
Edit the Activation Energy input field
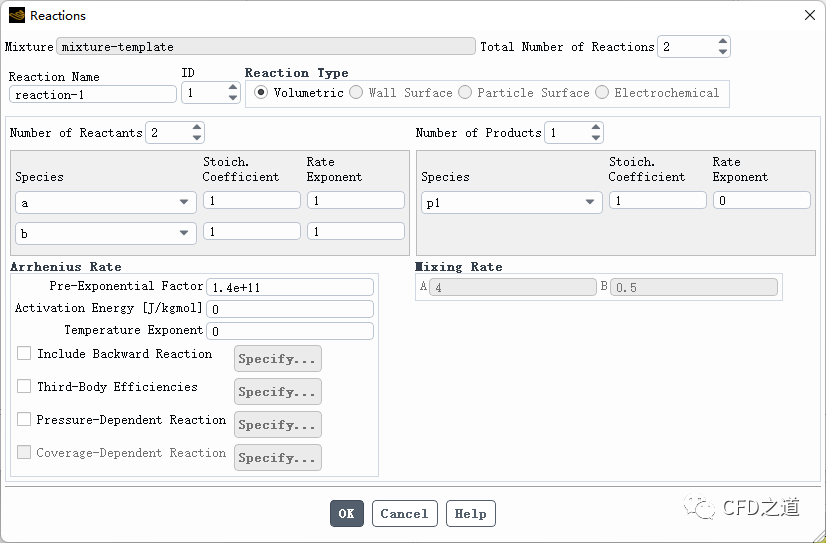click(289, 309)
